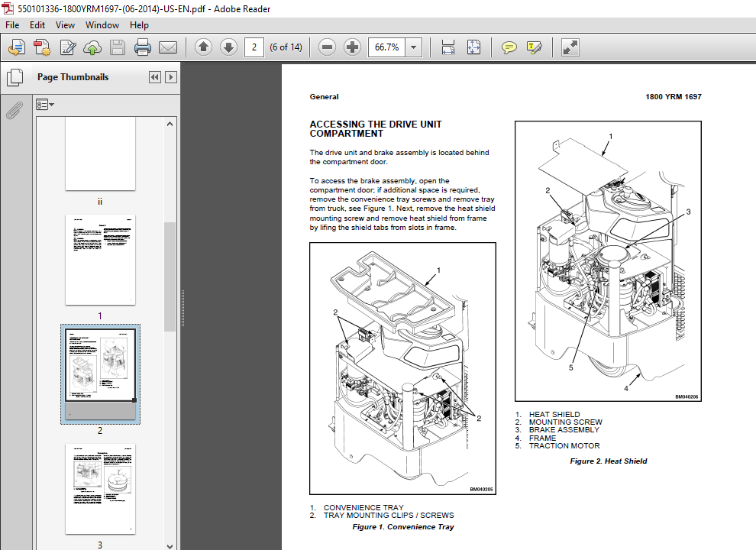
Task: Click thumbnails scrollbar down arrow
Action: [x=170, y=545]
